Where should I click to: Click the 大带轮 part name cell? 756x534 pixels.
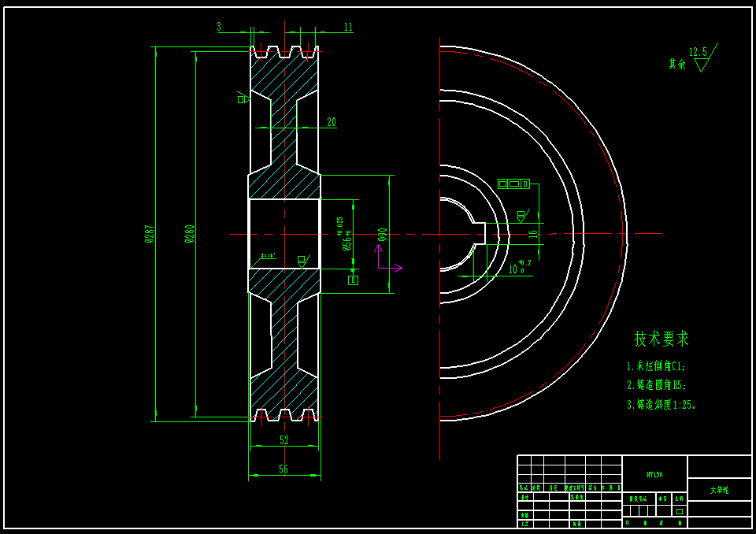tap(719, 490)
